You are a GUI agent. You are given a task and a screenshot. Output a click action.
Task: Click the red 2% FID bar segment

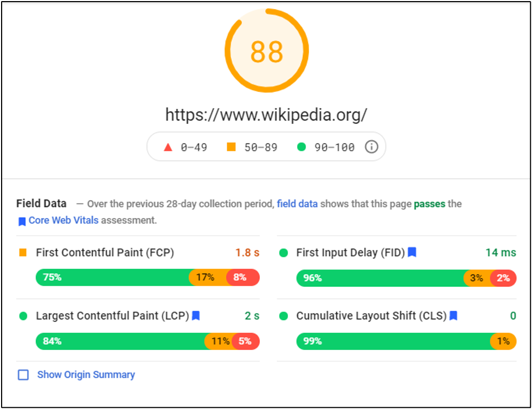coord(503,278)
